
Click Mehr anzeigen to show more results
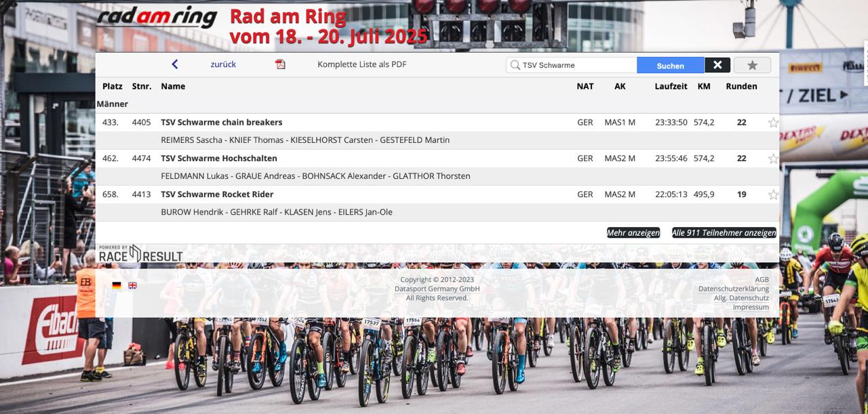click(634, 232)
